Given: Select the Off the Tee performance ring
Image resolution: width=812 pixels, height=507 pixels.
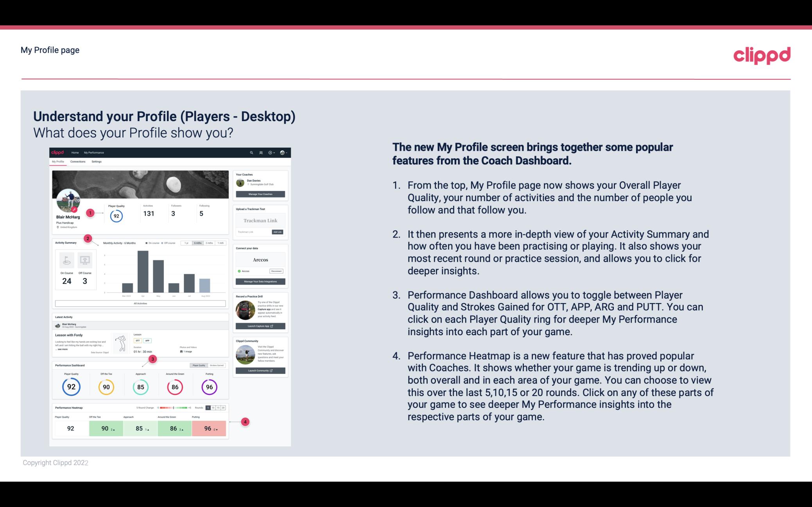Looking at the screenshot, I should click(105, 387).
